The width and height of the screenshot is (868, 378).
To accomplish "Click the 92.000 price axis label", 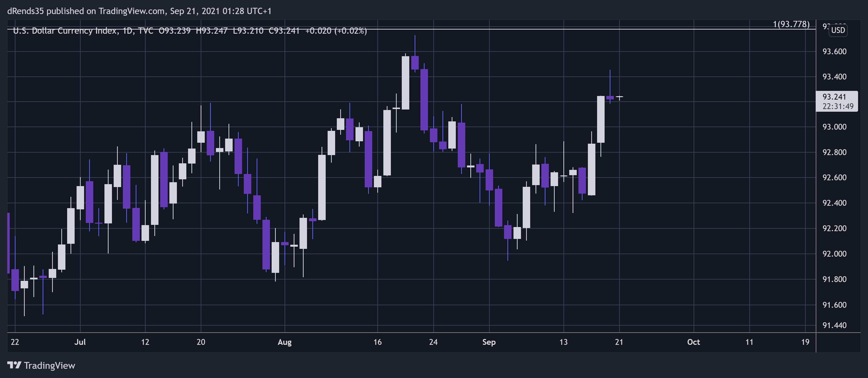I will (x=834, y=254).
